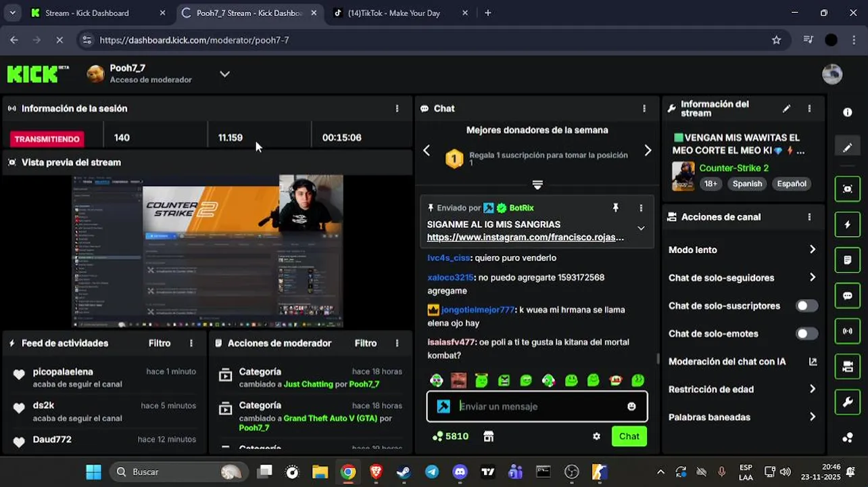Open user profile avatar at top right
This screenshot has height=487, width=868.
point(832,74)
